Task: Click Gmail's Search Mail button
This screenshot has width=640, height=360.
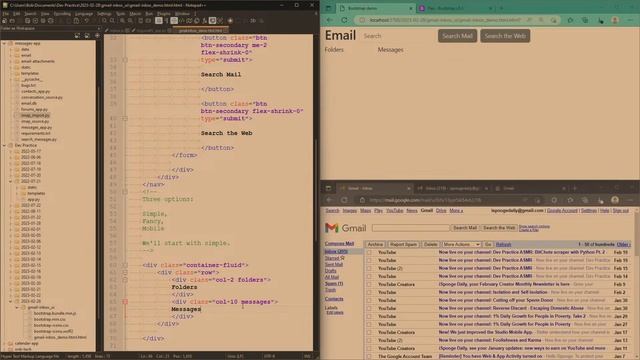Action: (x=465, y=228)
